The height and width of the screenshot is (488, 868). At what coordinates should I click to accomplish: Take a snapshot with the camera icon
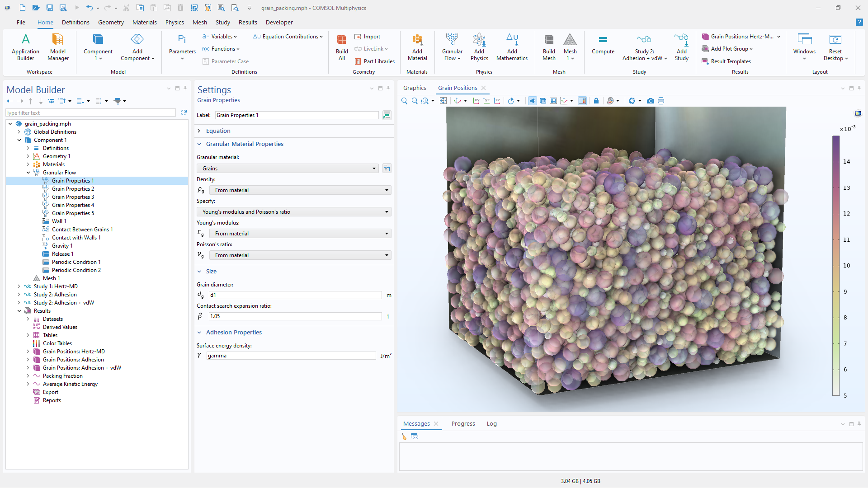(x=650, y=101)
